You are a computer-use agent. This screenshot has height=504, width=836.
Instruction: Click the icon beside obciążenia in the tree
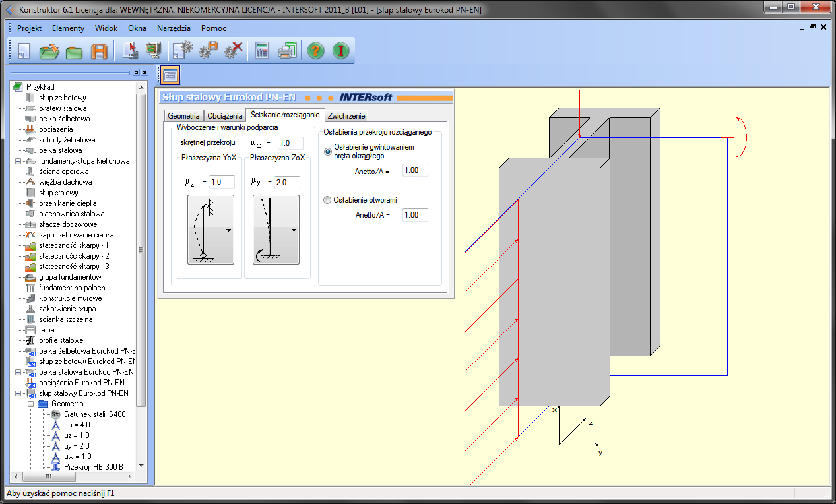pyautogui.click(x=30, y=129)
